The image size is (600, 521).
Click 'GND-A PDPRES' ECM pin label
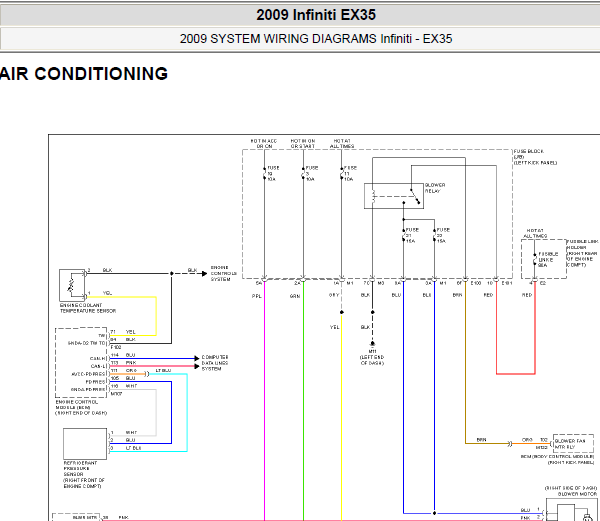(88, 389)
